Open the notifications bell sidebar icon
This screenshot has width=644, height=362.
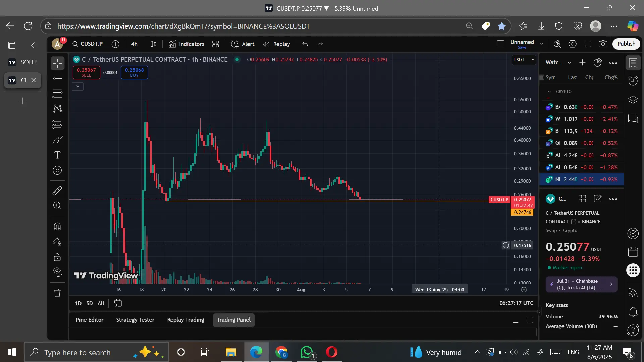point(633,312)
